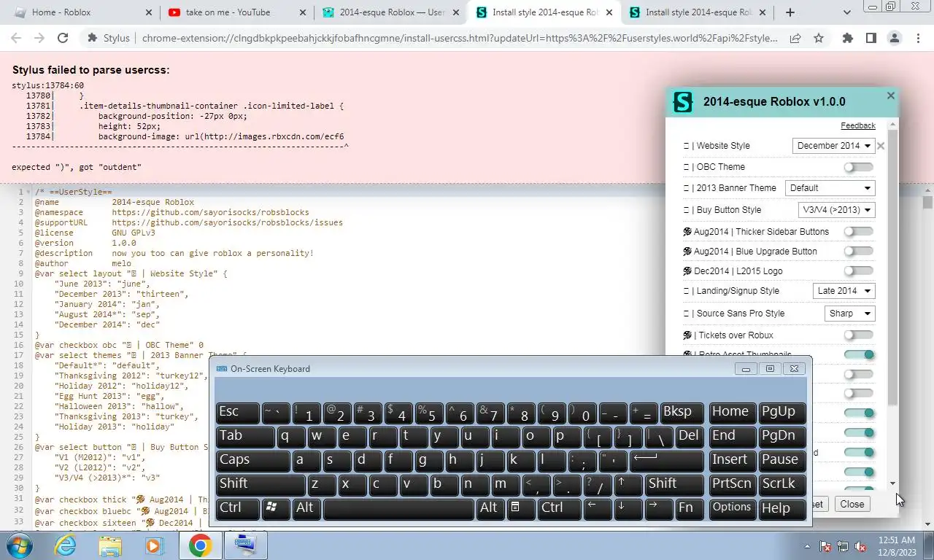Open the Landing/Signup Style dropdown
Viewport: 934px width, 560px height.
coord(844,291)
